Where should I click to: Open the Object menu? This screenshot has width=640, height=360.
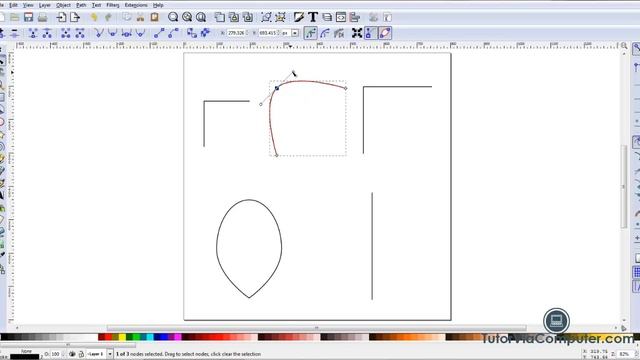pyautogui.click(x=63, y=5)
